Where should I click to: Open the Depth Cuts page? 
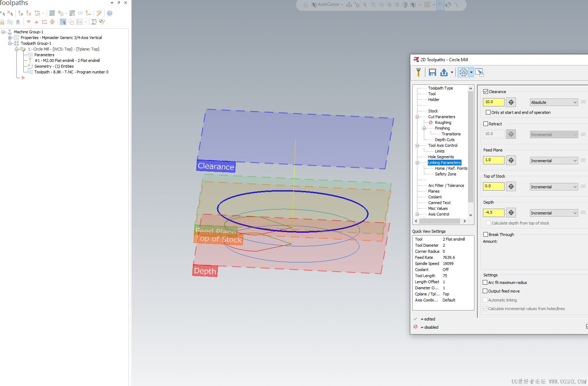[445, 140]
